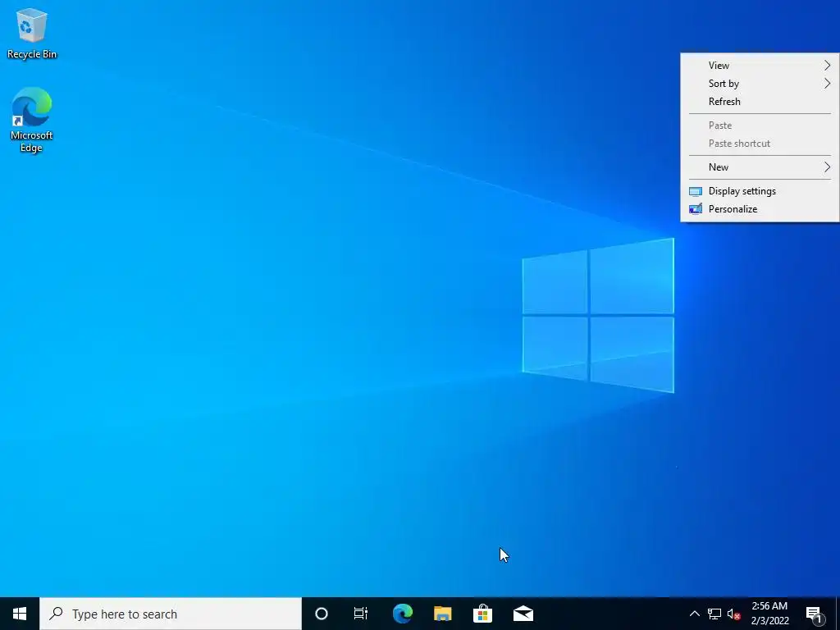
Task: Choose Personalize in the context menu
Action: 760,209
